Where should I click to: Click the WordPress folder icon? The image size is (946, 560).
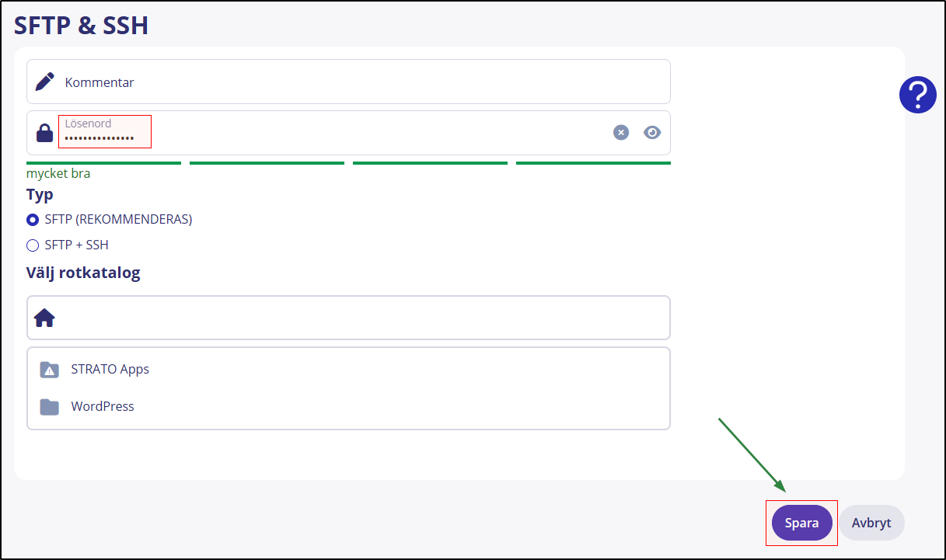(49, 406)
